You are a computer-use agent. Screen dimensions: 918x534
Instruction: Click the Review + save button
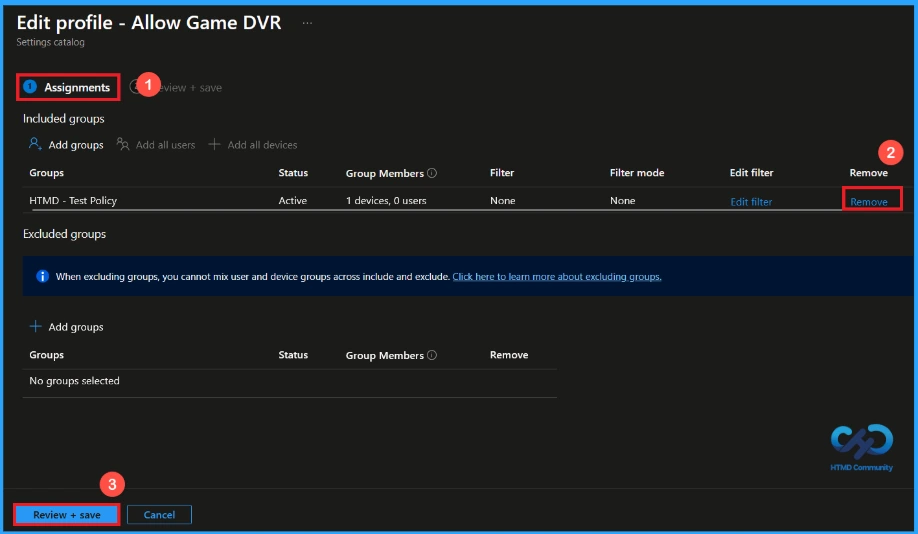tap(67, 515)
